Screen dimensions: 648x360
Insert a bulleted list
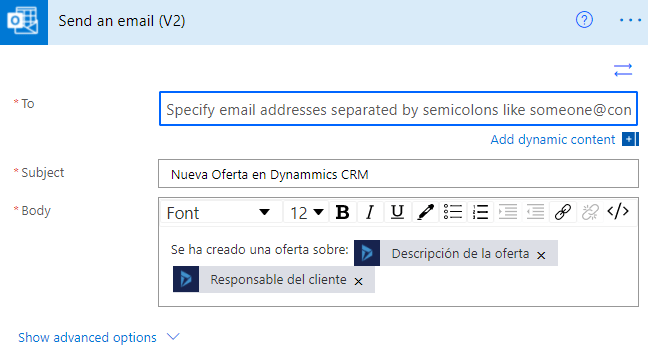point(453,212)
